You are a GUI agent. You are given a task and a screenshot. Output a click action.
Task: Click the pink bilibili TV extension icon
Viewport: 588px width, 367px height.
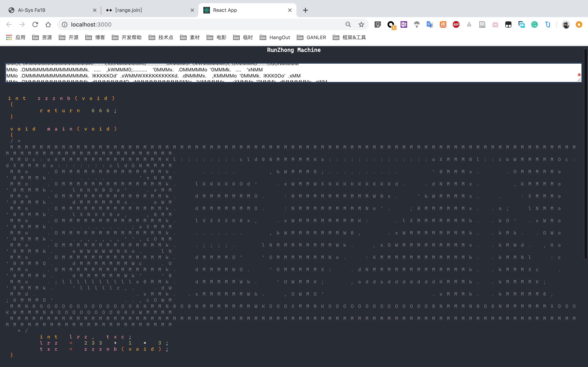[x=495, y=24]
